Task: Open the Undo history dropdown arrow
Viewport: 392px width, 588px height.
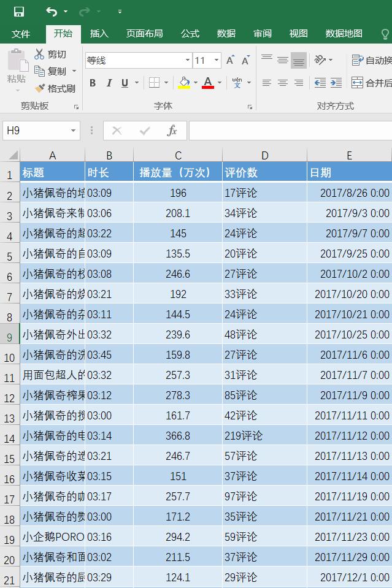Action: point(66,12)
